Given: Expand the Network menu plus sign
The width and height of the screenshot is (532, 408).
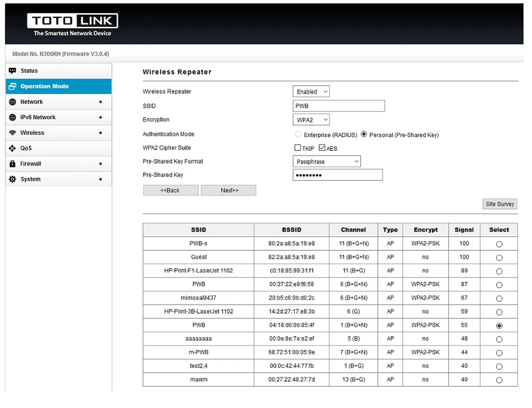Looking at the screenshot, I should (x=101, y=102).
